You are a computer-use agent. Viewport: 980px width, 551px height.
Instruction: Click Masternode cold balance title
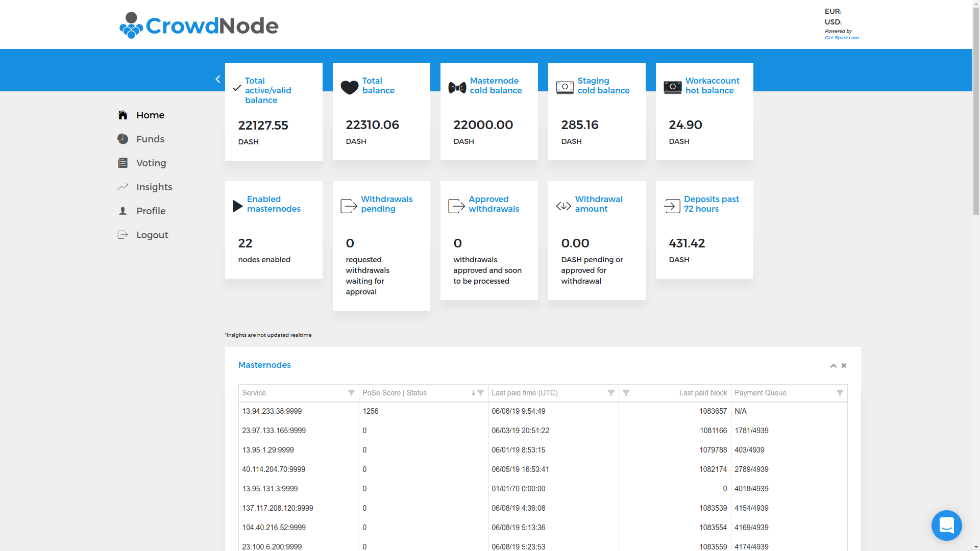[x=496, y=86]
